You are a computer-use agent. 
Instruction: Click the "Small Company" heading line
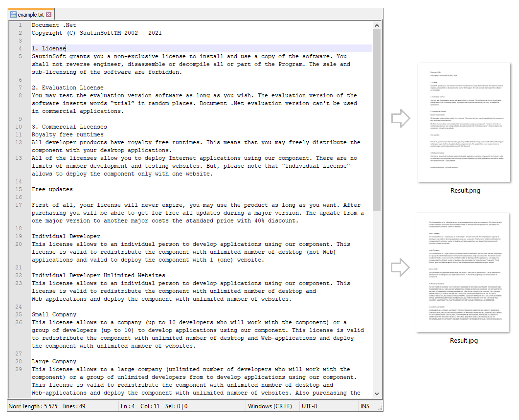coord(54,314)
